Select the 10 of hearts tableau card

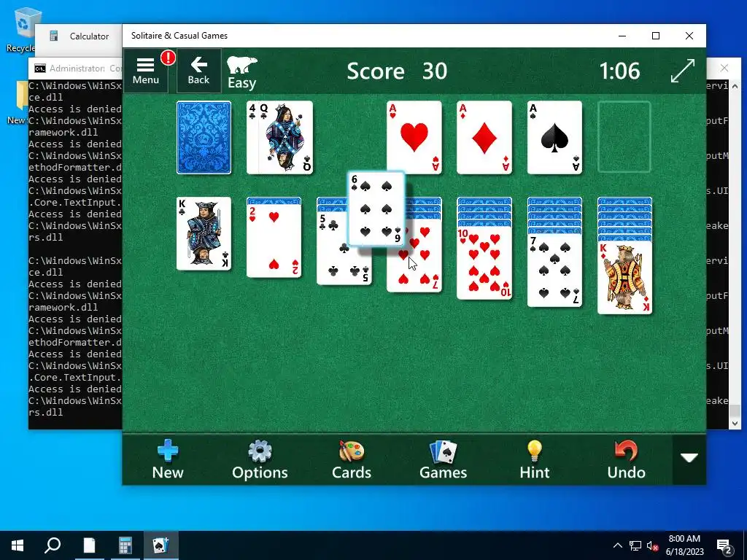click(x=484, y=262)
